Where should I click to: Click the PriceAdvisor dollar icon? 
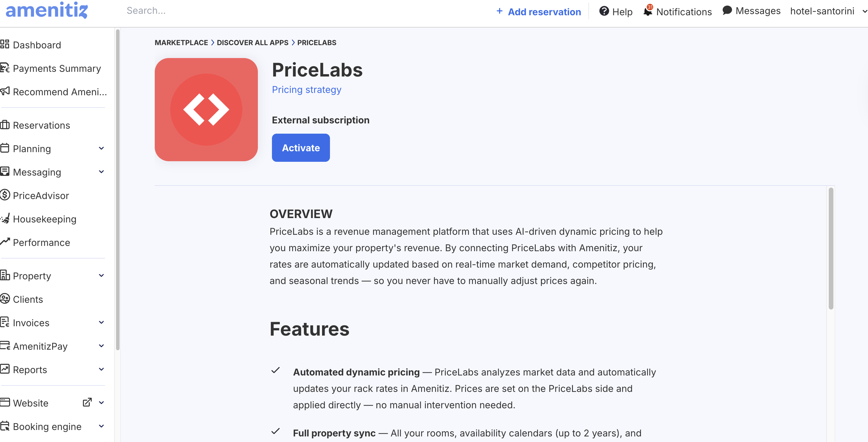coord(5,195)
